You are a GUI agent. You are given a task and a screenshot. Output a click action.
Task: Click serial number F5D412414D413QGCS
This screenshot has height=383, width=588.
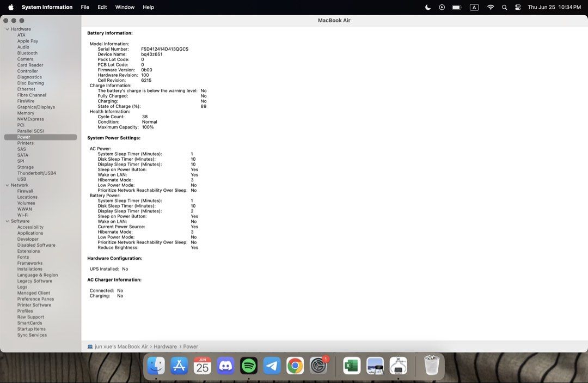click(164, 49)
